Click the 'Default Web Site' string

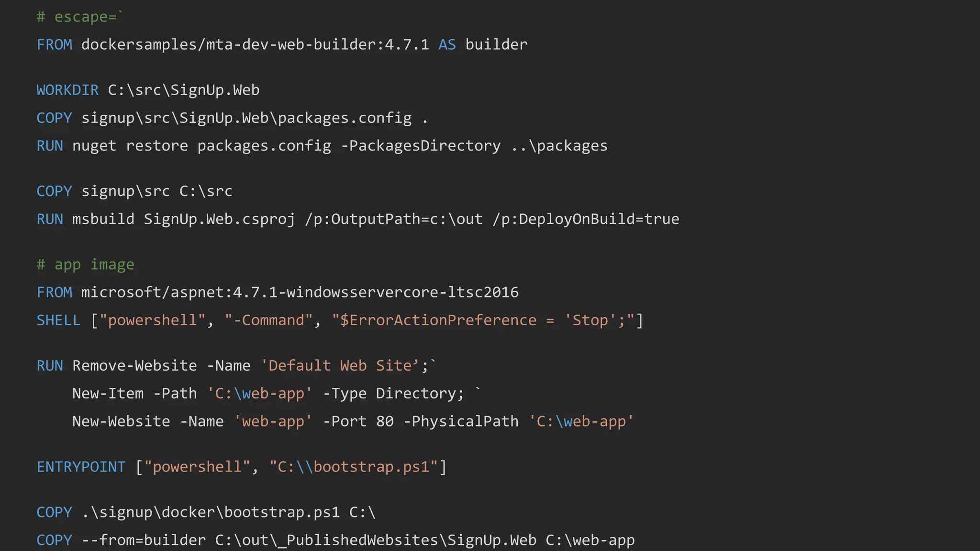coord(340,365)
